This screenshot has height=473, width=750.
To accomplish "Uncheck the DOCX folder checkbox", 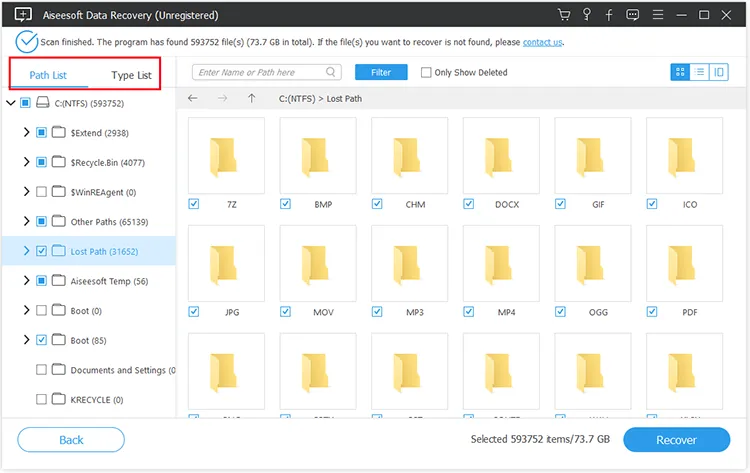I will coord(469,204).
